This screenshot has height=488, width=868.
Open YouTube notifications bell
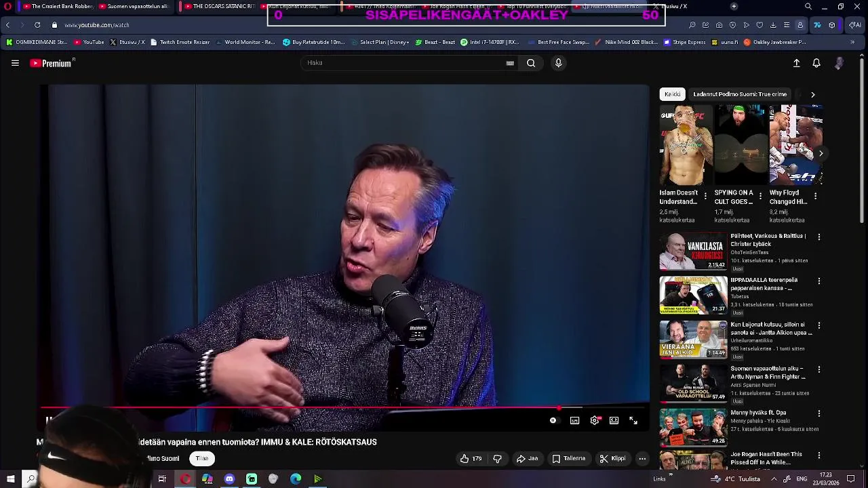tap(816, 63)
